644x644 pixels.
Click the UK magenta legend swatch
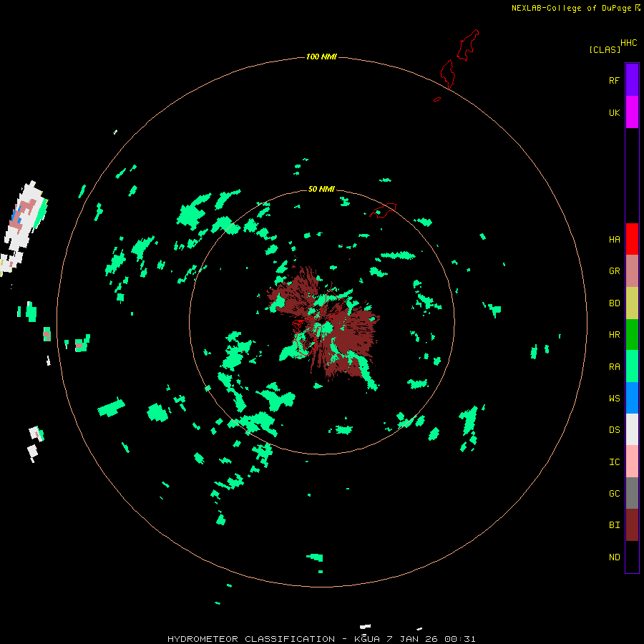632,112
